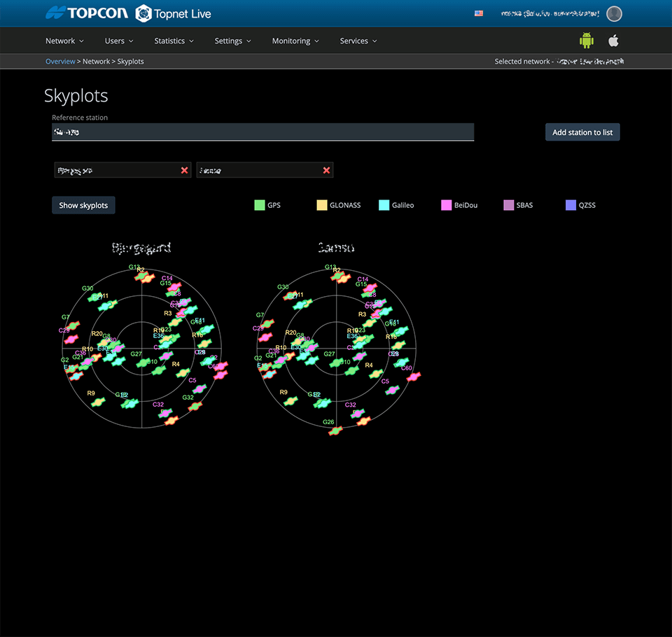Screen dimensions: 672x637
Task: Open the Services menu
Action: (x=358, y=41)
